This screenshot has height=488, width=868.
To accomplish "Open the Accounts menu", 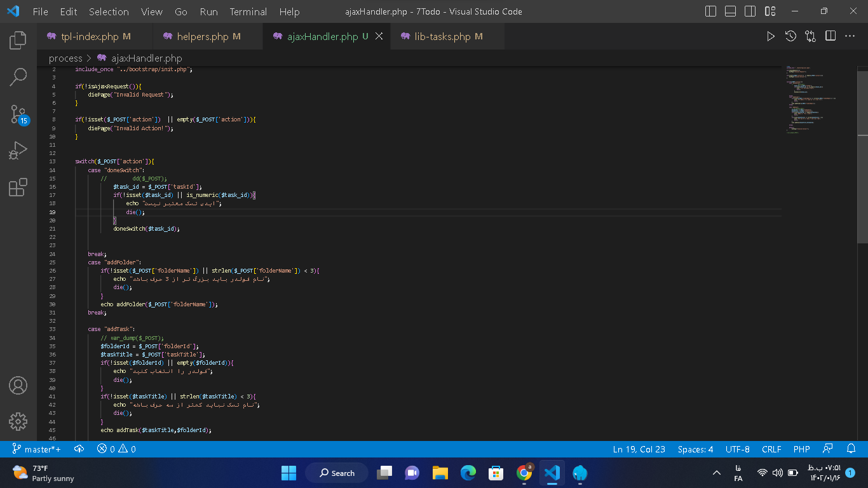I will (x=18, y=385).
